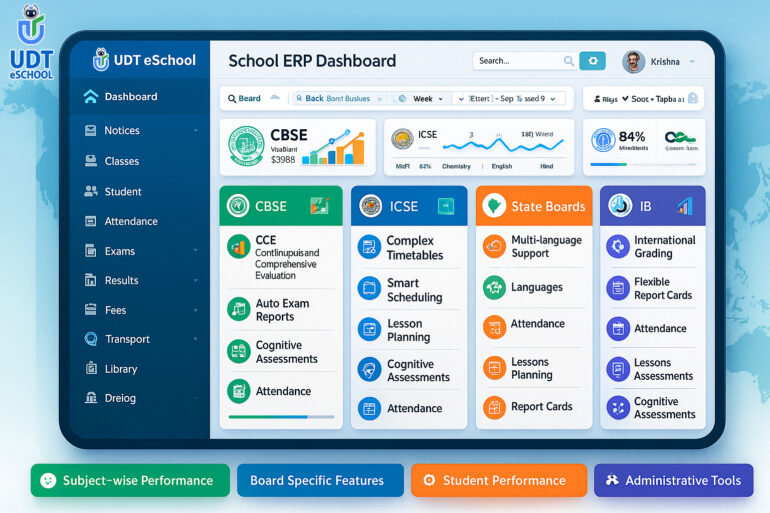This screenshot has width=770, height=513.
Task: Click the Library icon in sidebar
Action: (90, 369)
